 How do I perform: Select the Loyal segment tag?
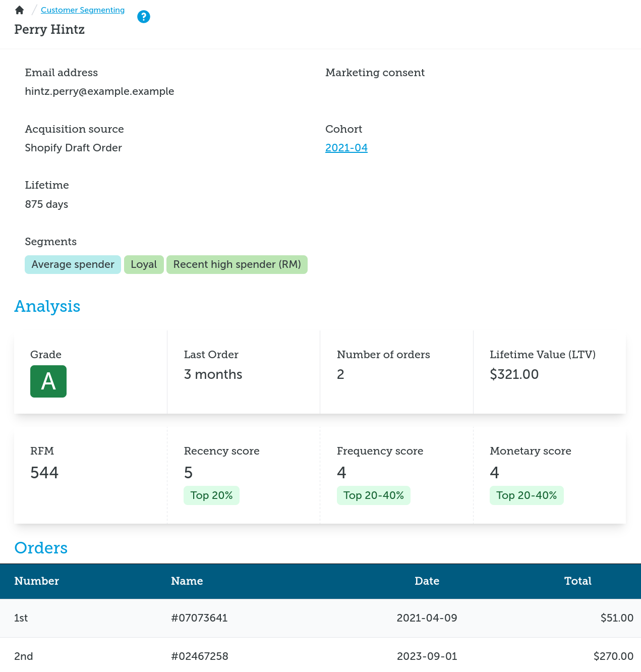tap(144, 264)
